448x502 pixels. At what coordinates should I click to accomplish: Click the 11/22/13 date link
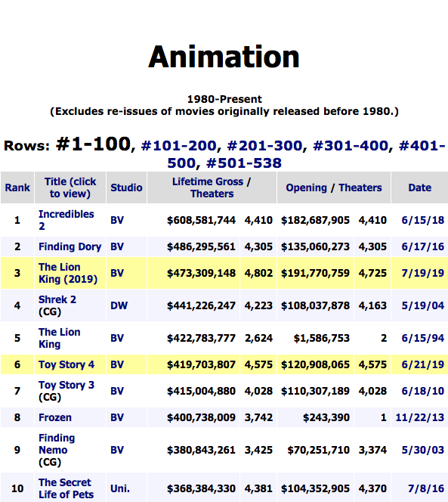pyautogui.click(x=420, y=417)
